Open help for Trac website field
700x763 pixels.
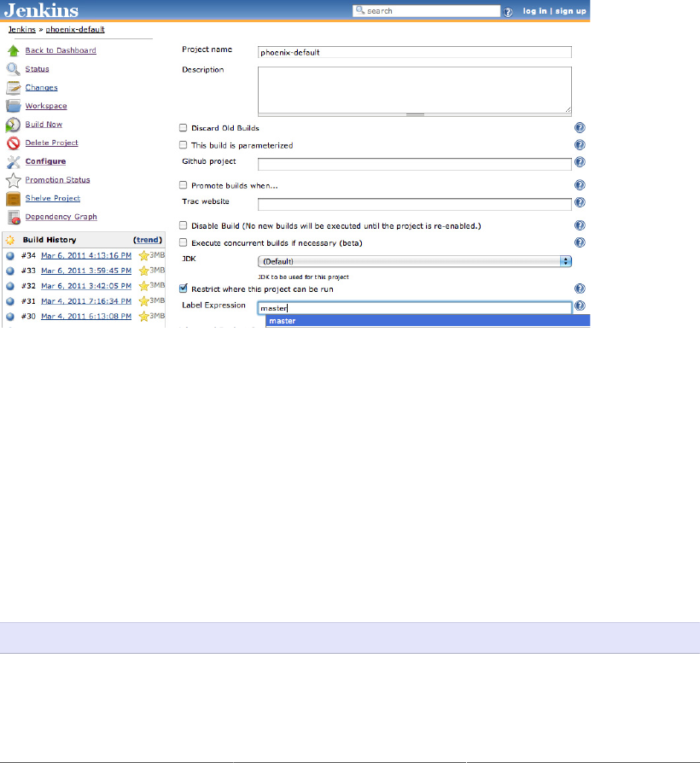click(x=580, y=202)
